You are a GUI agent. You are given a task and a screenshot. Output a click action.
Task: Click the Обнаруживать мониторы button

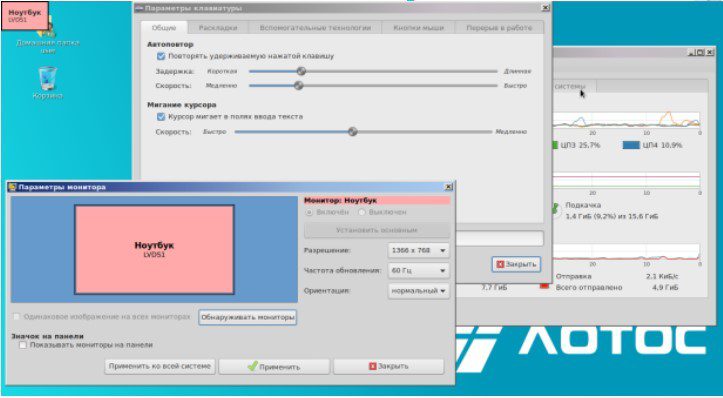coord(248,317)
